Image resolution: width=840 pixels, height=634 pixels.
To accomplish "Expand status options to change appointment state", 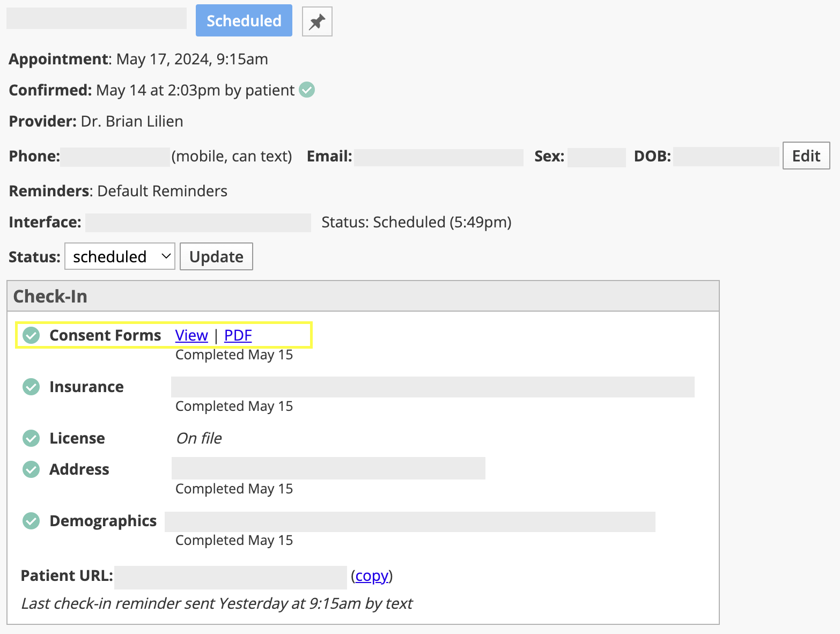I will pos(119,256).
